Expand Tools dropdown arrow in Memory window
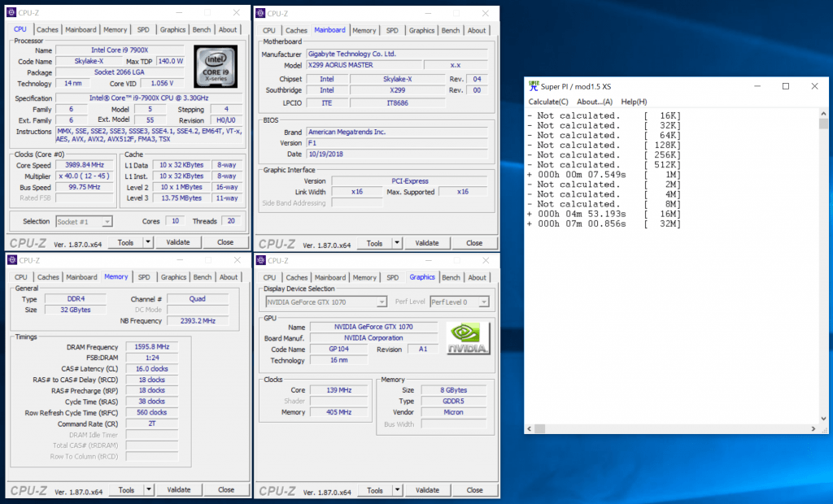 [147, 490]
